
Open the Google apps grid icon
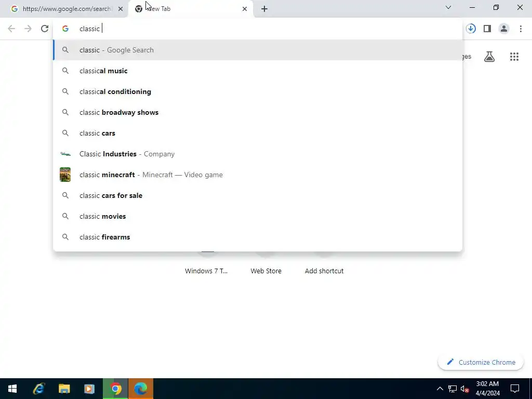(x=514, y=57)
